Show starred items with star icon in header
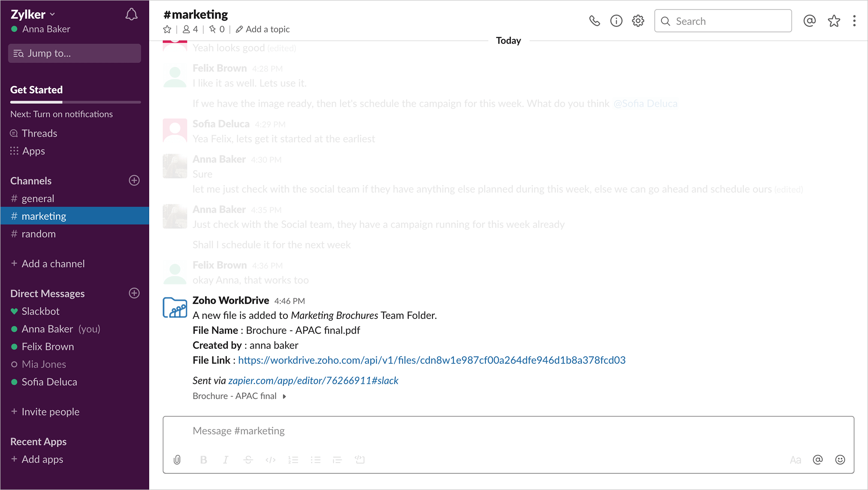This screenshot has width=868, height=490. 834,21
